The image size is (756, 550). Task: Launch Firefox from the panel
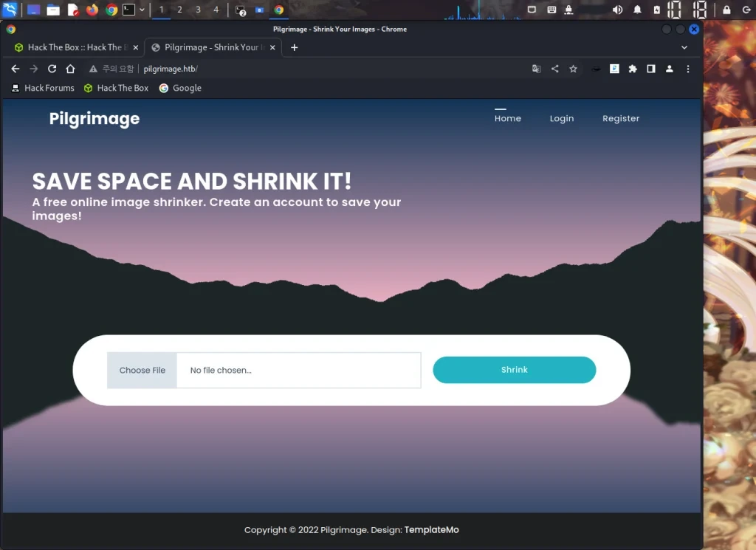pos(92,10)
